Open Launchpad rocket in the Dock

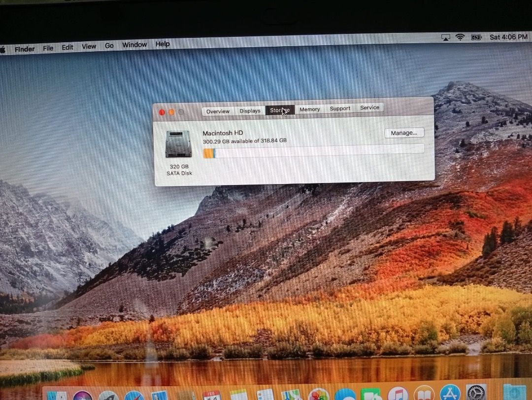coord(108,396)
